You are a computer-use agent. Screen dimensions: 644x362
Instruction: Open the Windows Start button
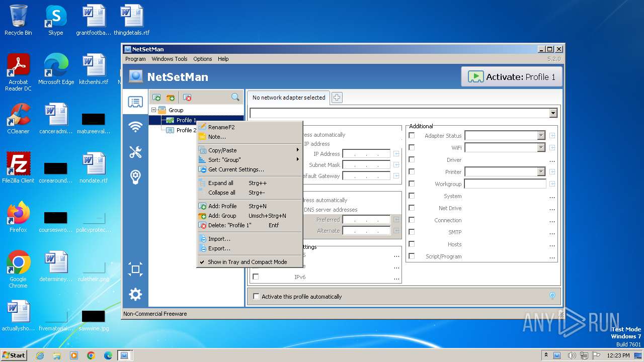click(14, 355)
